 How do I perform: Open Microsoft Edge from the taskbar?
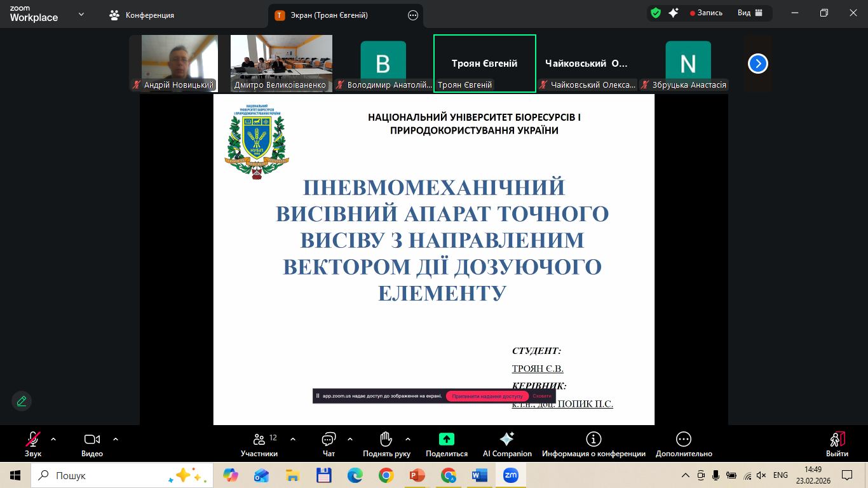click(x=355, y=475)
